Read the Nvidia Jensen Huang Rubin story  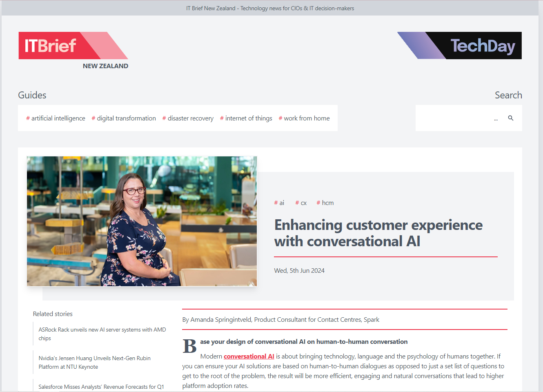tap(94, 362)
